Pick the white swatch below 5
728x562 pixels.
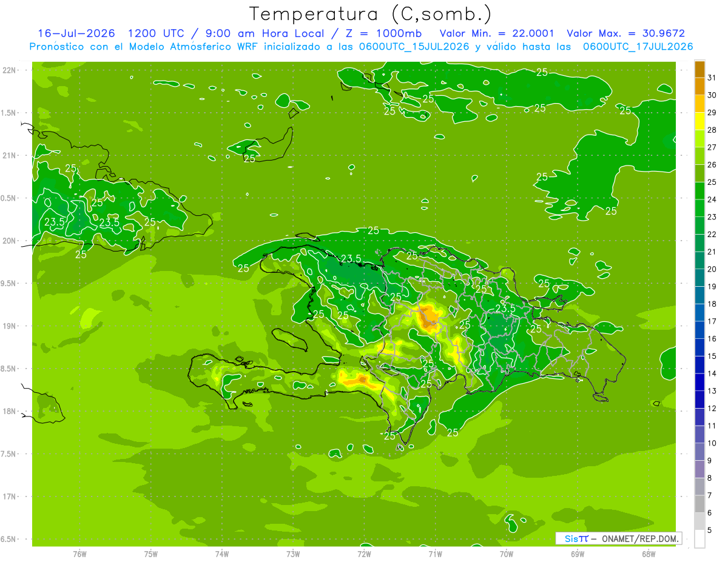[699, 539]
